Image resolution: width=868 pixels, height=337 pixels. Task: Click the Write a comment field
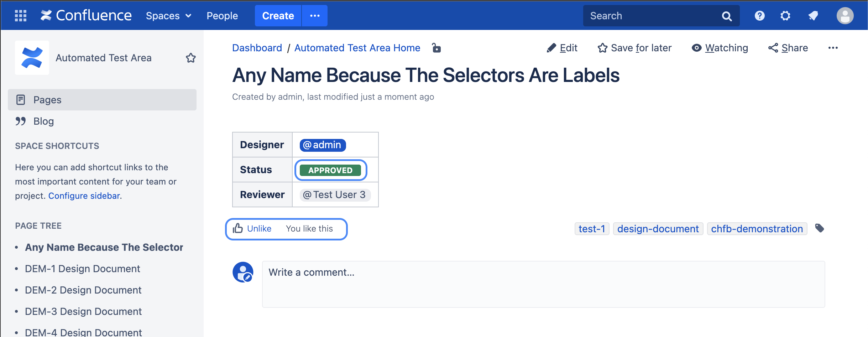coord(543,284)
